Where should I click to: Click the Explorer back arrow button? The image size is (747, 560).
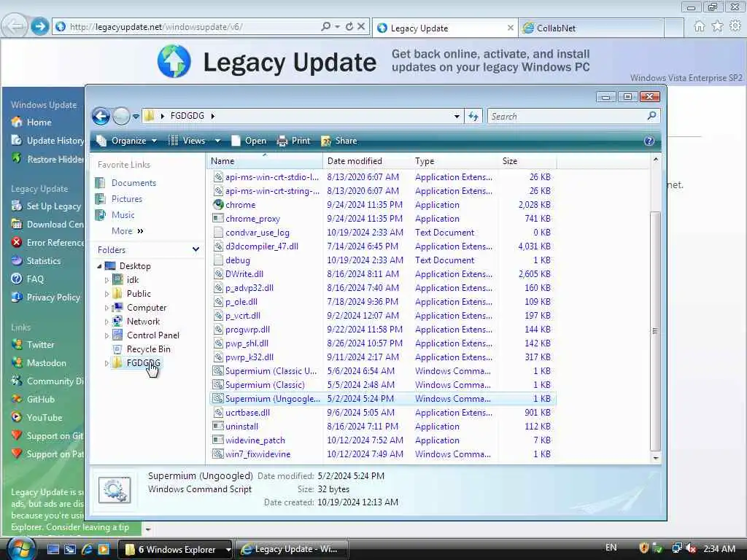[101, 116]
